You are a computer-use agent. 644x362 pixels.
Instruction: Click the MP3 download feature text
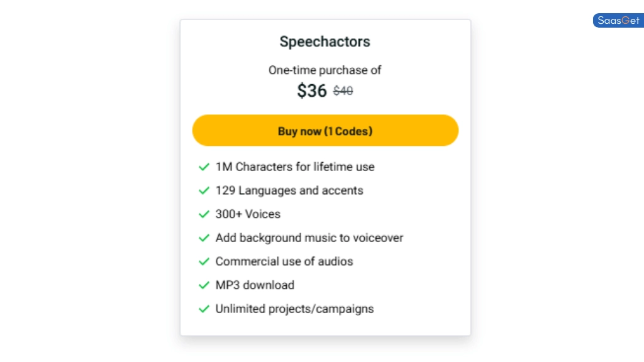pos(255,285)
